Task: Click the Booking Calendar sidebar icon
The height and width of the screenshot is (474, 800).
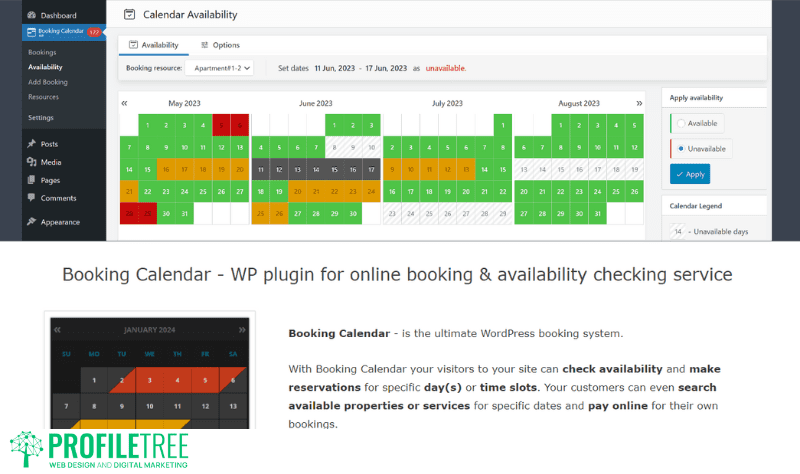Action: [x=32, y=32]
